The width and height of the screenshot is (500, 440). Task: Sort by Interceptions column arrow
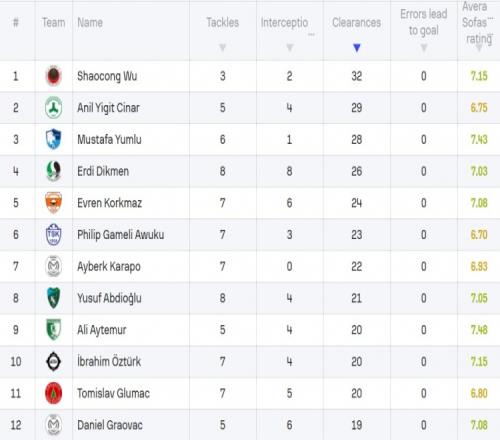coord(290,48)
